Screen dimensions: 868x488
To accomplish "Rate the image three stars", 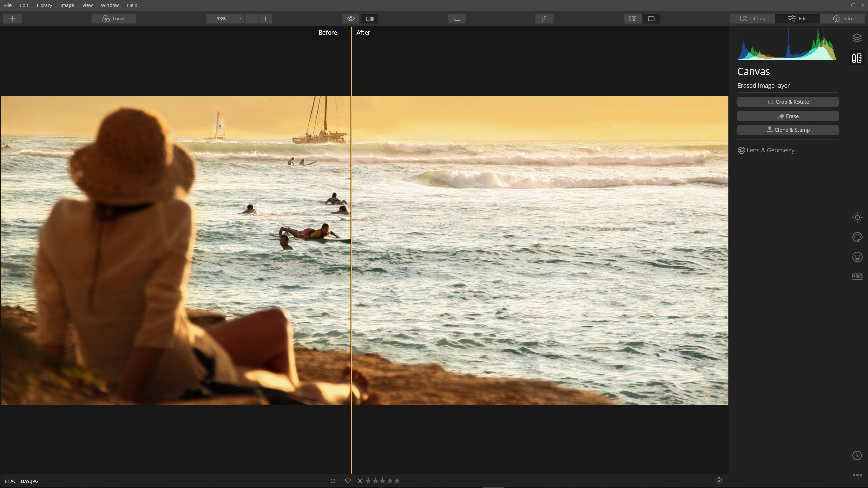I will [382, 481].
